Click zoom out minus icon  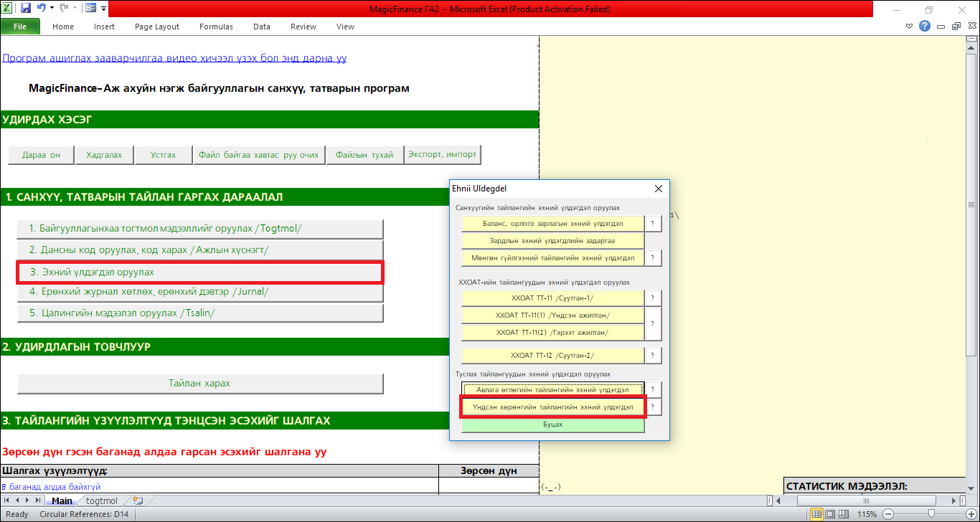coord(888,514)
